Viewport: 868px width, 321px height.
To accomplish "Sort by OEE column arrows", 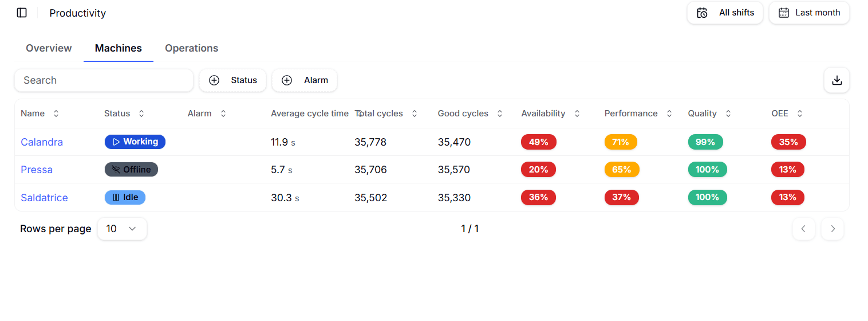I will point(800,113).
